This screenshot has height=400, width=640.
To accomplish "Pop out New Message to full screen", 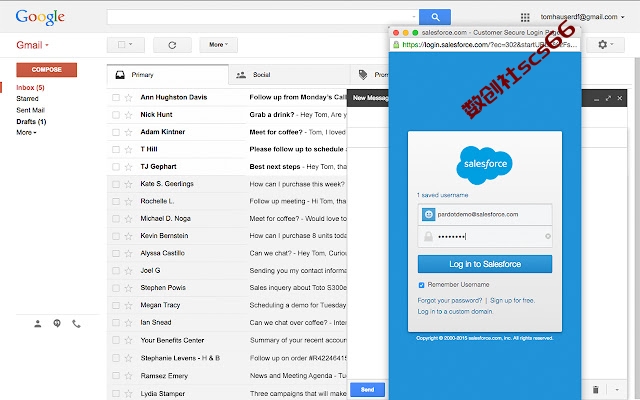I will 608,98.
